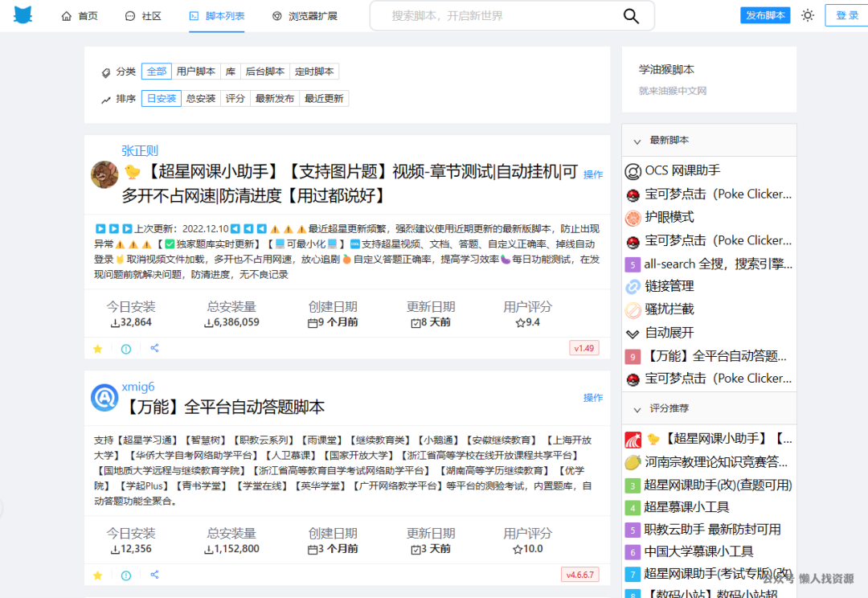Click the OCS 网课助手 icon
Screen dimensions: 868x598
(633, 172)
